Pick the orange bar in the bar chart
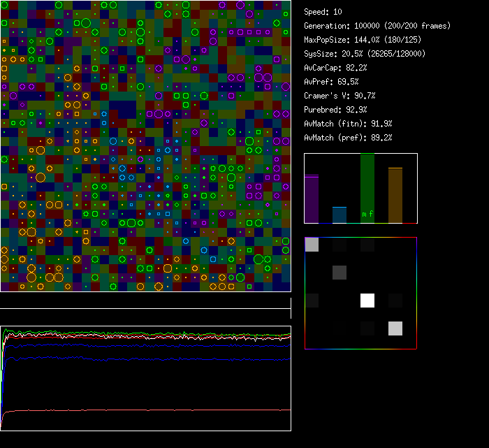This screenshot has height=448, width=489. coord(395,196)
